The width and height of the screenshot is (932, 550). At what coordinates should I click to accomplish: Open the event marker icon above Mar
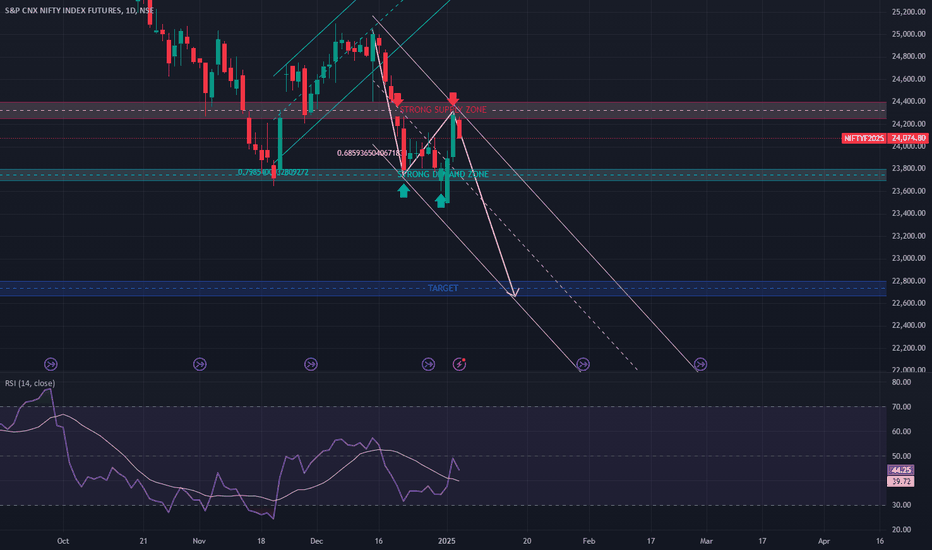tap(701, 364)
